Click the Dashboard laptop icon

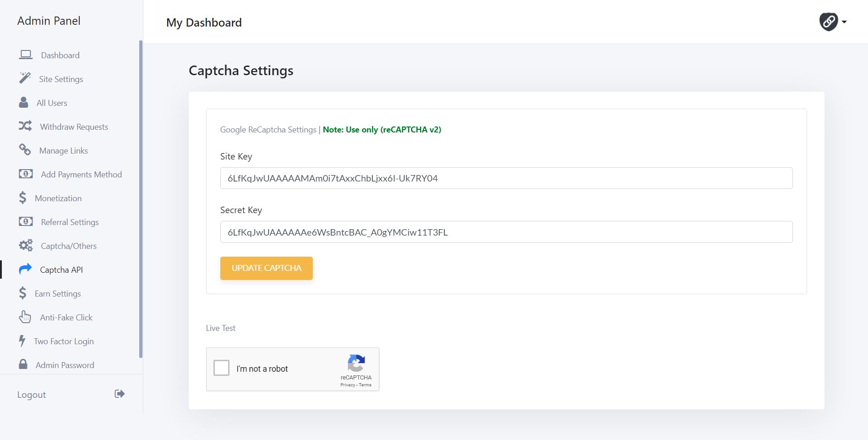[26, 55]
